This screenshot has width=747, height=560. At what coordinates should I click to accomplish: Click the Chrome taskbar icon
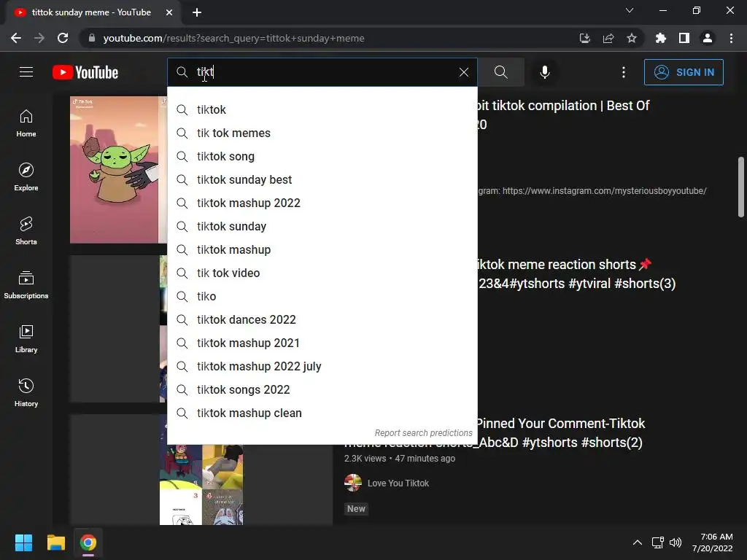click(88, 542)
